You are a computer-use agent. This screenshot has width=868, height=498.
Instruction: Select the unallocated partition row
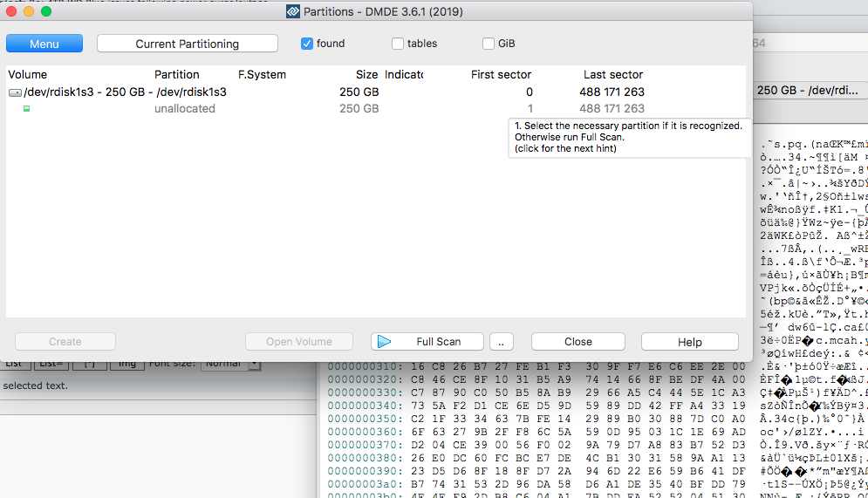pyautogui.click(x=376, y=108)
